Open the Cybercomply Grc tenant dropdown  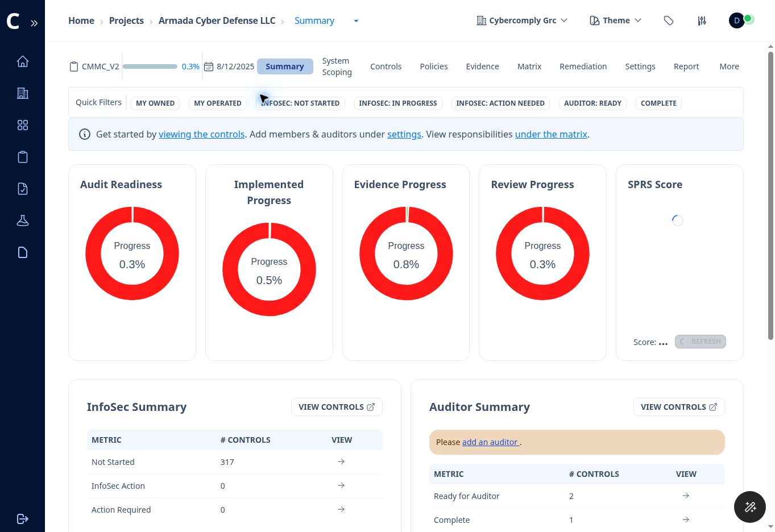point(522,20)
